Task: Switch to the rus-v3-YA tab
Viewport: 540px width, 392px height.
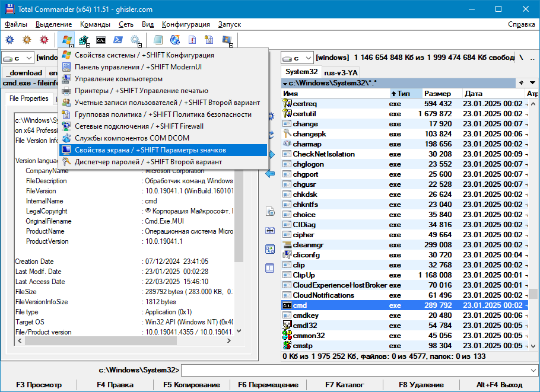Action: [x=341, y=72]
